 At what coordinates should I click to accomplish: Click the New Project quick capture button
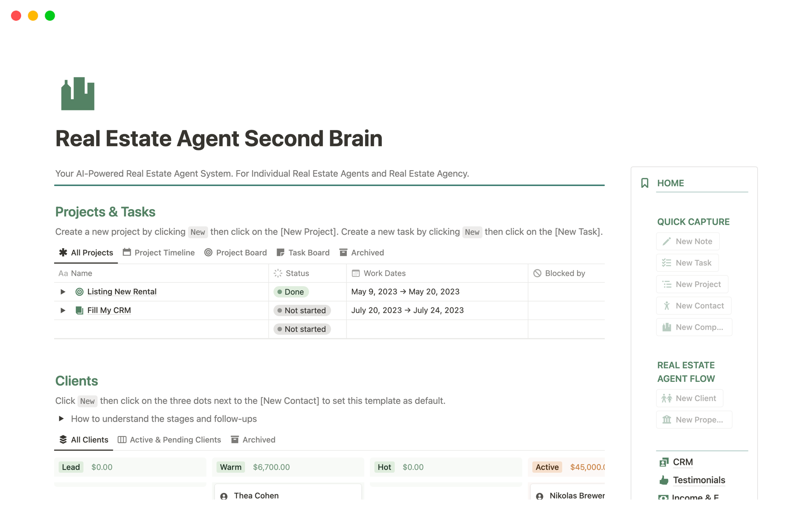[692, 284]
